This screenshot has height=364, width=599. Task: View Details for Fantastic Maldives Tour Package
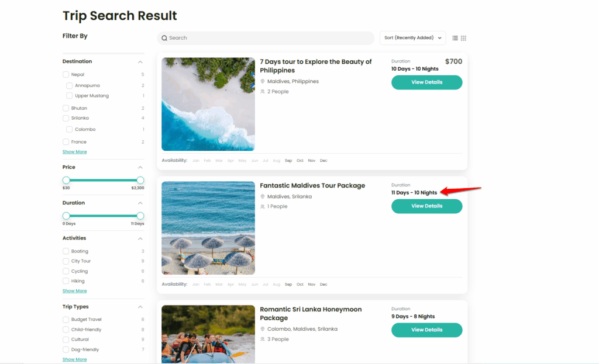(426, 206)
